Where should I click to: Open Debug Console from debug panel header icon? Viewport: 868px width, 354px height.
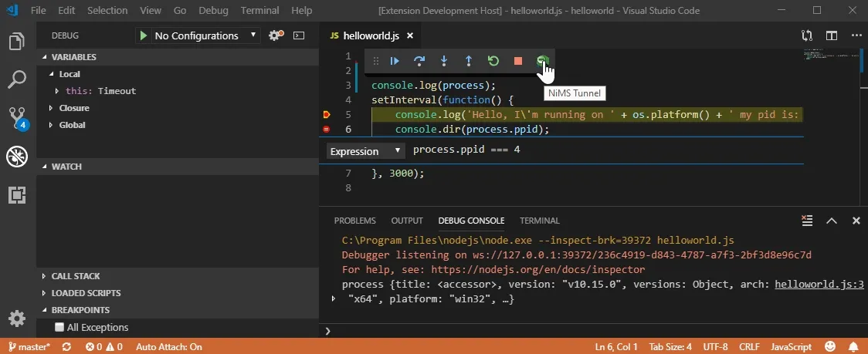299,35
